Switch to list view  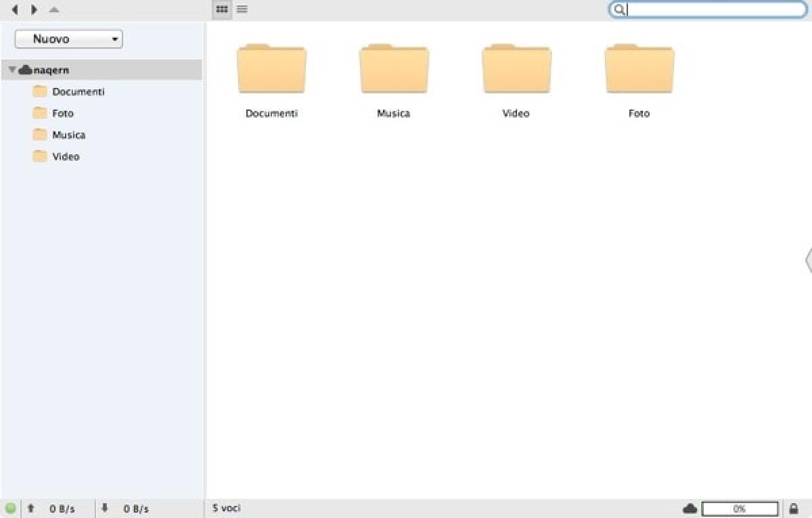coord(242,9)
